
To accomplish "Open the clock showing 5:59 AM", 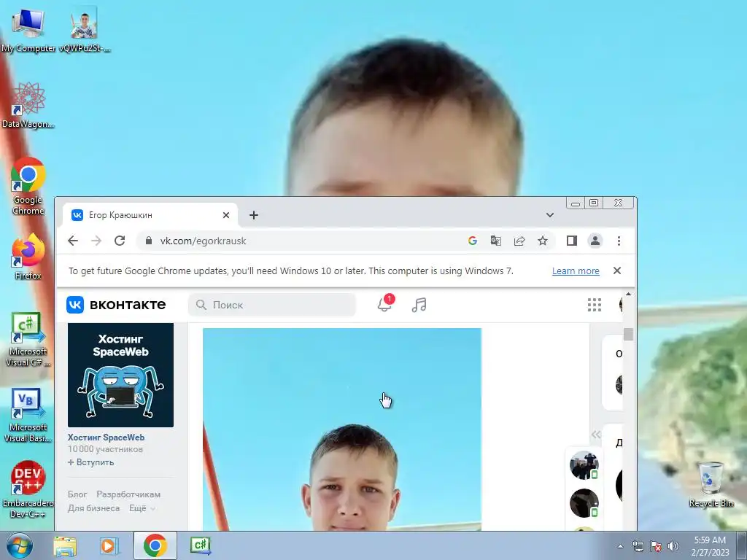I will [x=710, y=546].
